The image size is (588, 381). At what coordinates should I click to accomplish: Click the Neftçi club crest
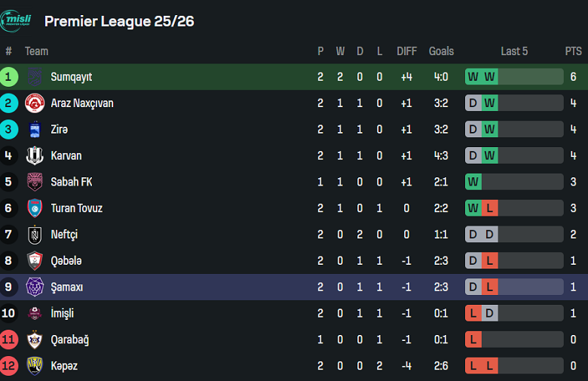tap(35, 235)
